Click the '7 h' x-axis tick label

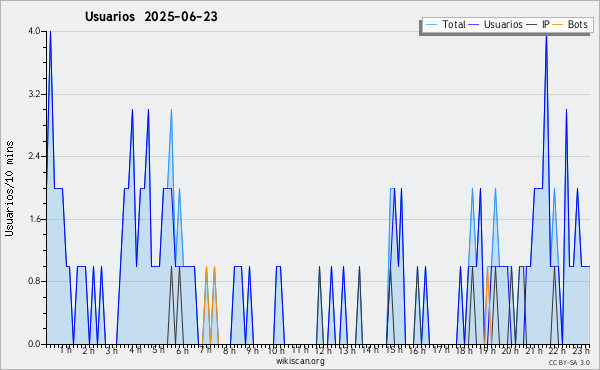205,350
